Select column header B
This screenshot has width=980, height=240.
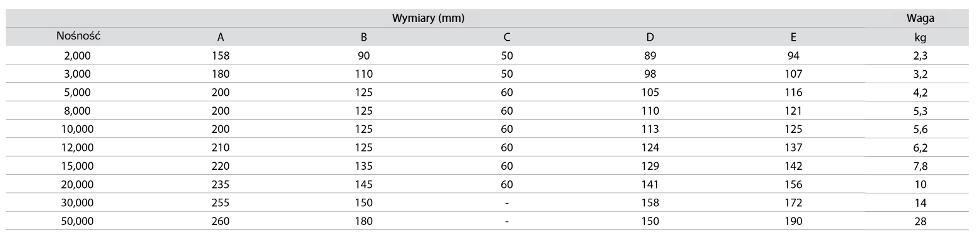(364, 37)
